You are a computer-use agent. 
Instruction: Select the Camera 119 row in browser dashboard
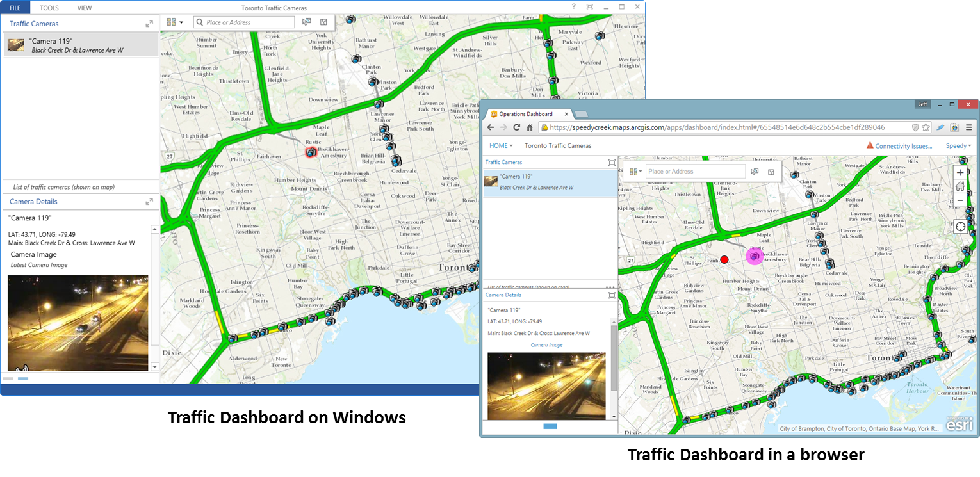550,183
